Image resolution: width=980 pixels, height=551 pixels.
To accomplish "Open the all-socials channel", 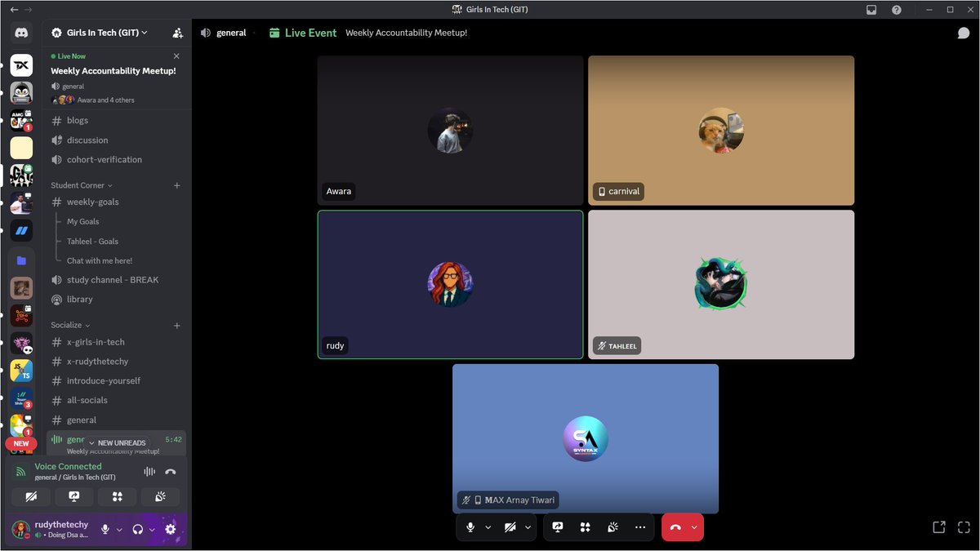I will [117, 400].
